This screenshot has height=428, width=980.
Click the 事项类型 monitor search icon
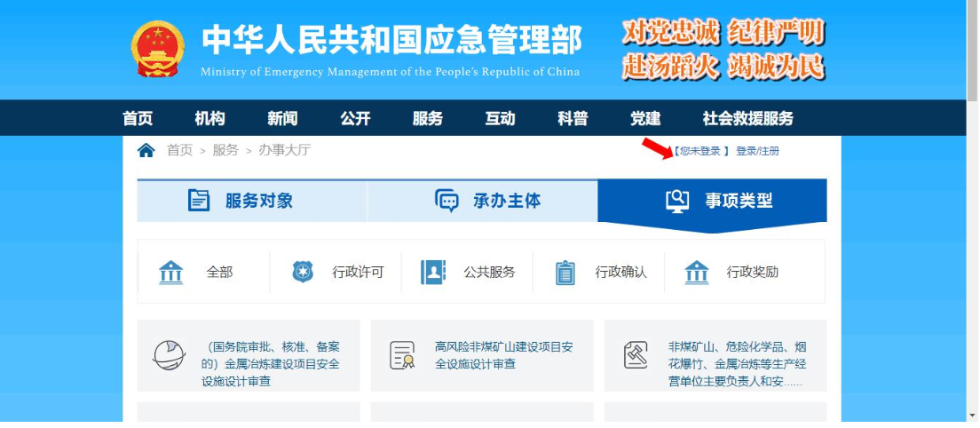[677, 201]
